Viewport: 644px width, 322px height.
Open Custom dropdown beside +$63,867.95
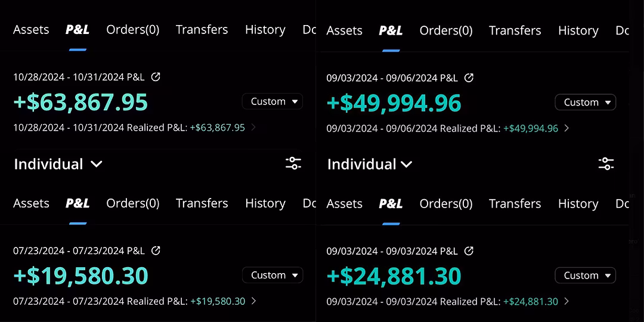[273, 101]
